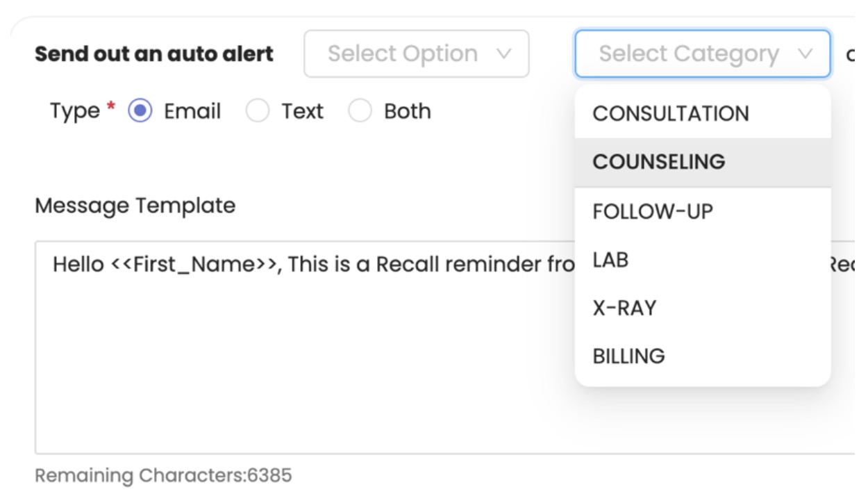Click the Message Template label

(135, 206)
